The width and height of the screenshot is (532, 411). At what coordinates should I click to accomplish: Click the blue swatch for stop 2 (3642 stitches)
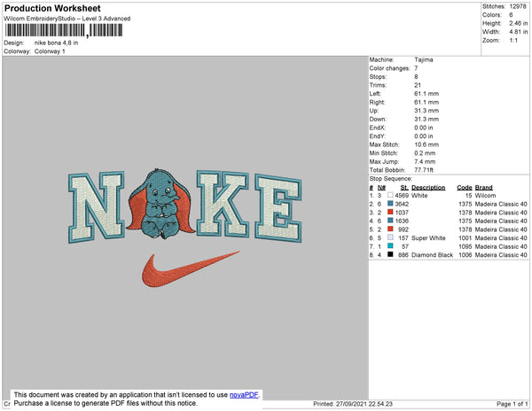(390, 204)
